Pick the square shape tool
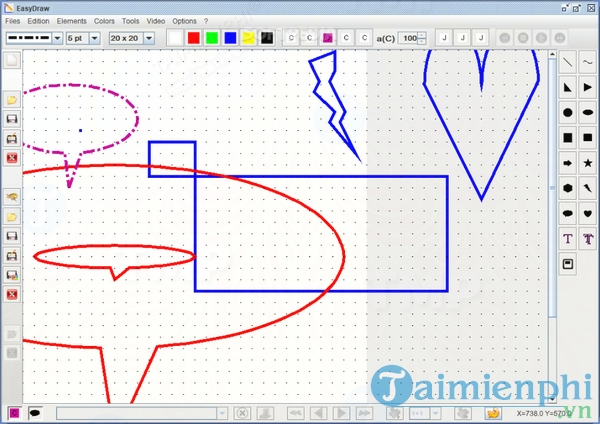This screenshot has height=424, width=600. pos(567,138)
